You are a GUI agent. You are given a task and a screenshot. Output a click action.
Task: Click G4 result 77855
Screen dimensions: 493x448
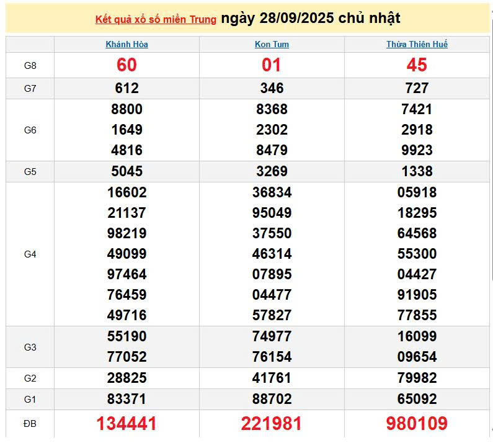pos(417,315)
